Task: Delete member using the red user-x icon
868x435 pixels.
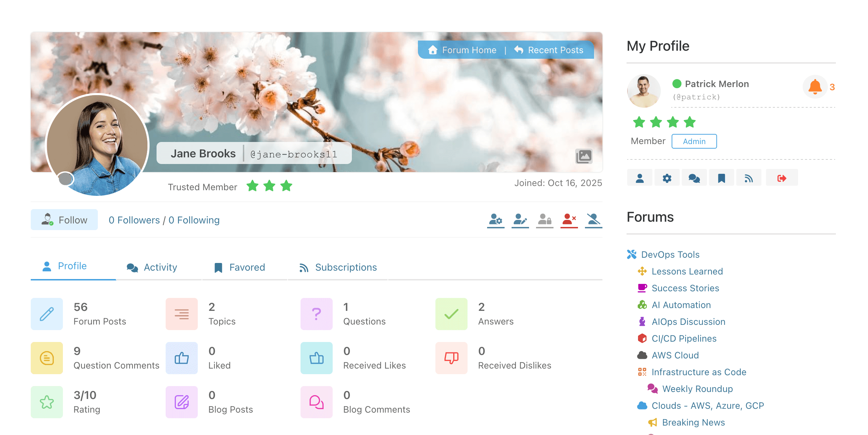Action: point(569,220)
